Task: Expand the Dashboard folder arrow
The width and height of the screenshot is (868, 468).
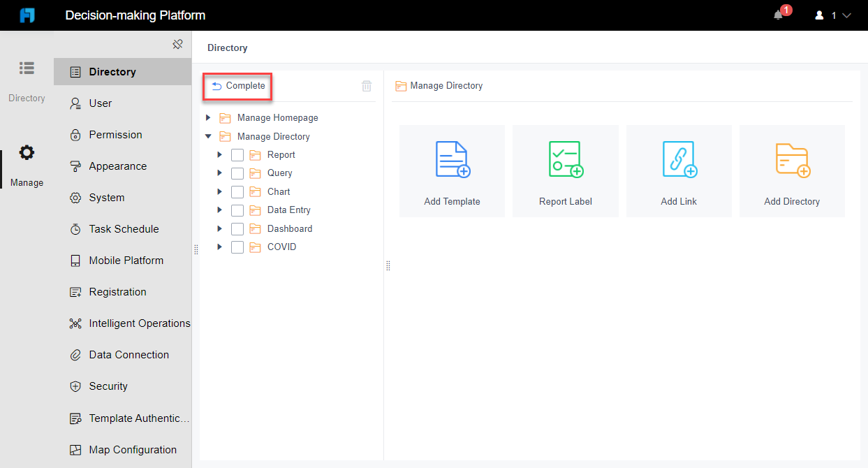Action: click(x=219, y=228)
